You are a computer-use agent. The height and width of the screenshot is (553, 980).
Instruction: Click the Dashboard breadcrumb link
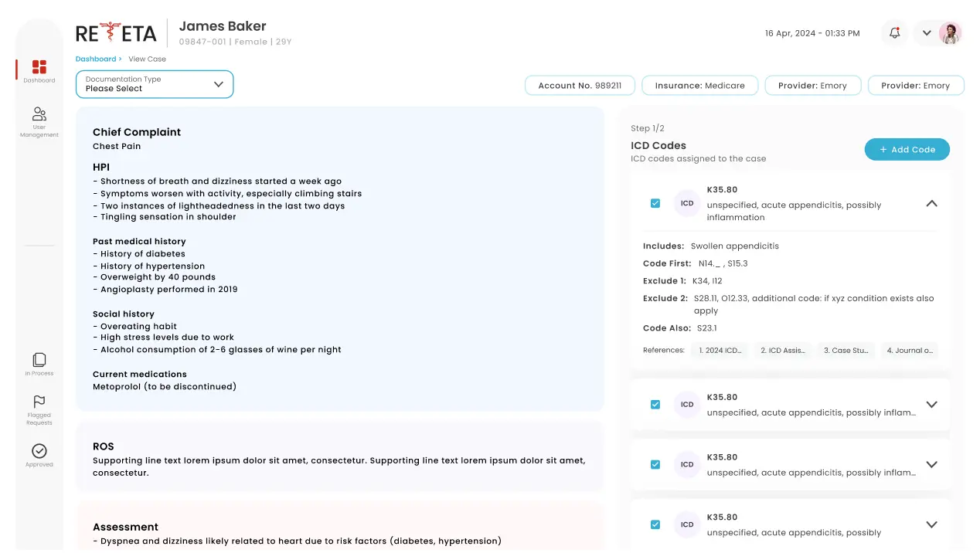(96, 59)
